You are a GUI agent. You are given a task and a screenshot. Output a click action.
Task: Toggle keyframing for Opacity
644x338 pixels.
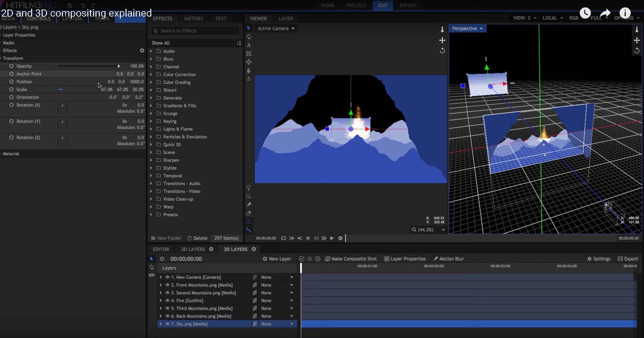point(12,66)
